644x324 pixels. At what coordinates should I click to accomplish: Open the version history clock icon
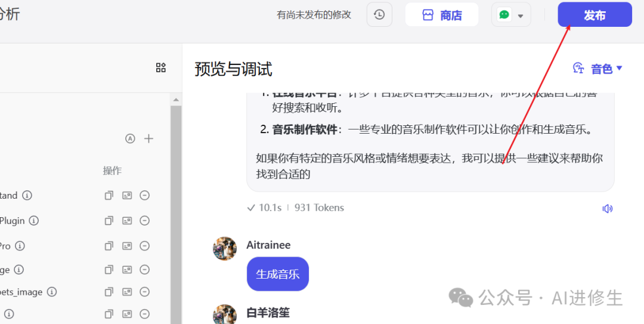pos(379,15)
